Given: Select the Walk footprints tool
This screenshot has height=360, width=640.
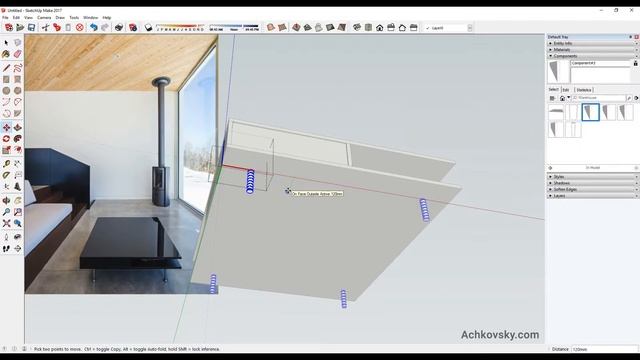Looking at the screenshot, I should [6, 248].
